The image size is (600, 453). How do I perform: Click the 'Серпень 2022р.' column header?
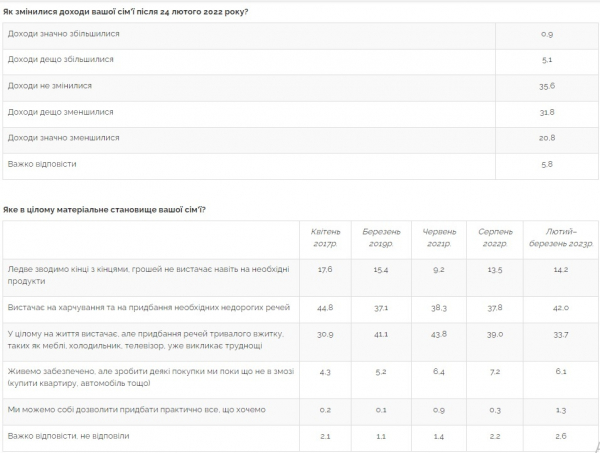coord(495,238)
